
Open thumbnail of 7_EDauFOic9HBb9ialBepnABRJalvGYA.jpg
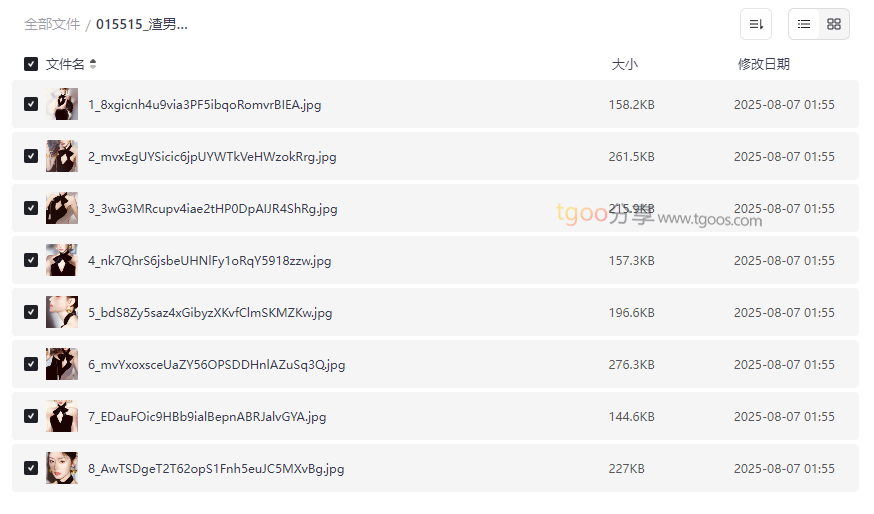[x=62, y=416]
